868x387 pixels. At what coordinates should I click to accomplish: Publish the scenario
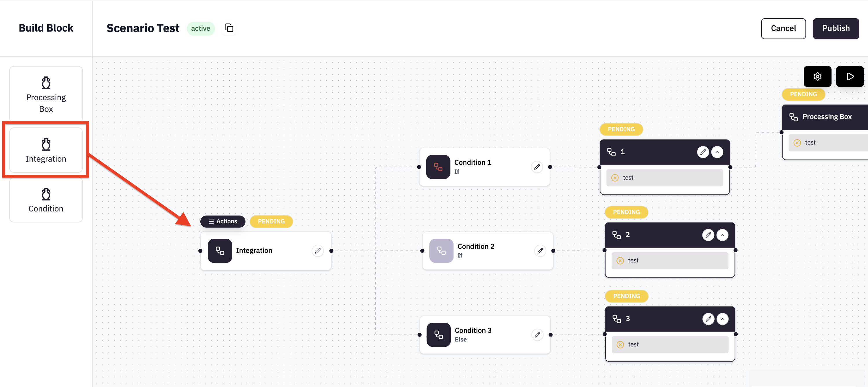[x=836, y=28]
